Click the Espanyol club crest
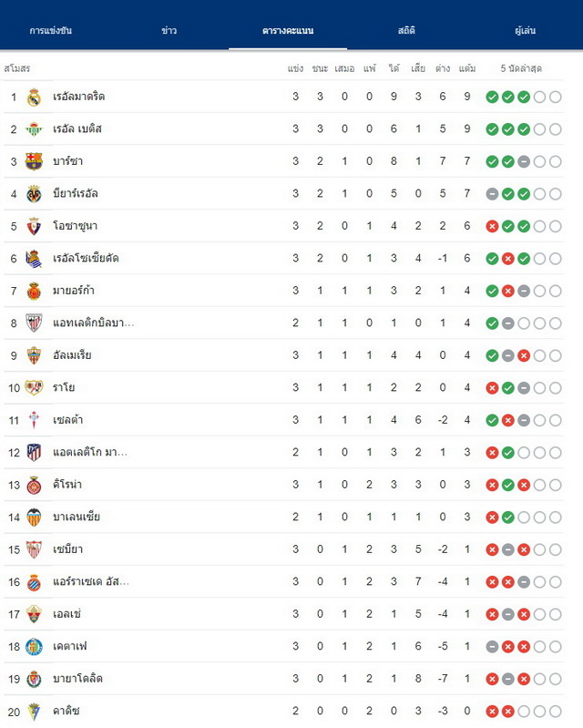Screen dimensions: 583x728 [34, 581]
